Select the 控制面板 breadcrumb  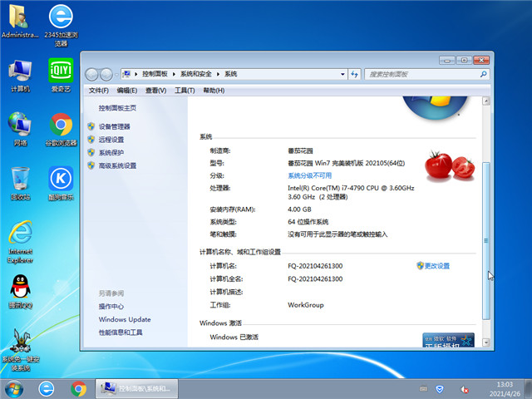(155, 74)
